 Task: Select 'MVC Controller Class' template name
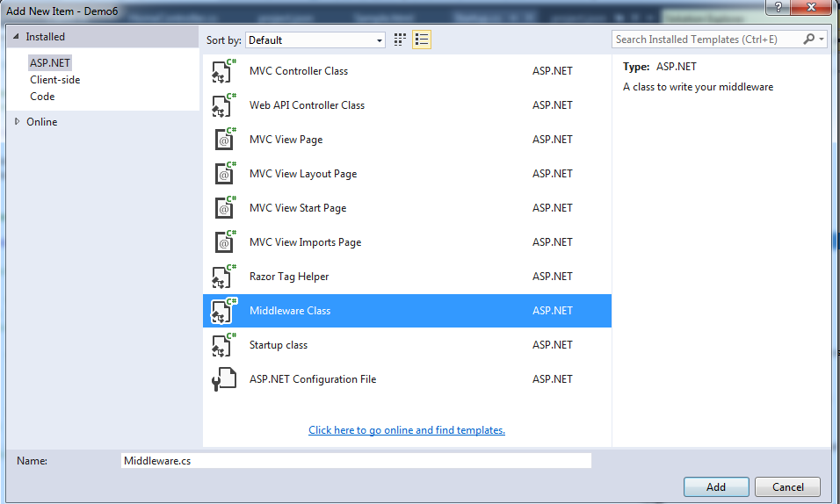[299, 71]
